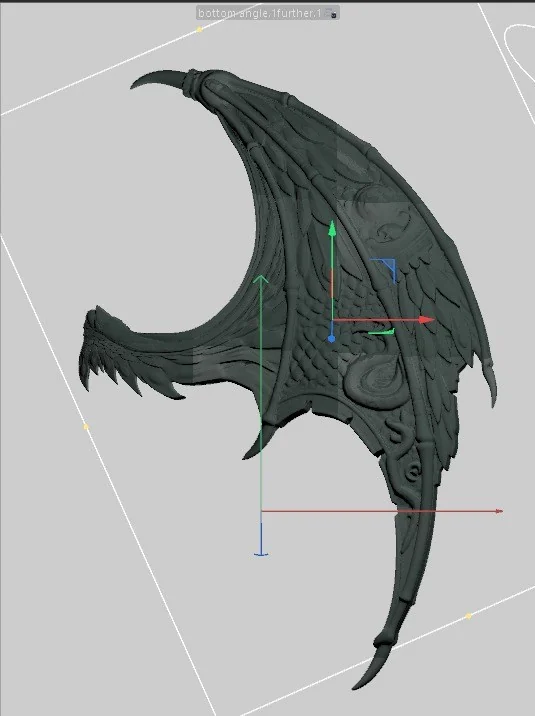Image resolution: width=535 pixels, height=716 pixels.
Task: Click the green rotation band handle on gizmo
Action: (381, 332)
